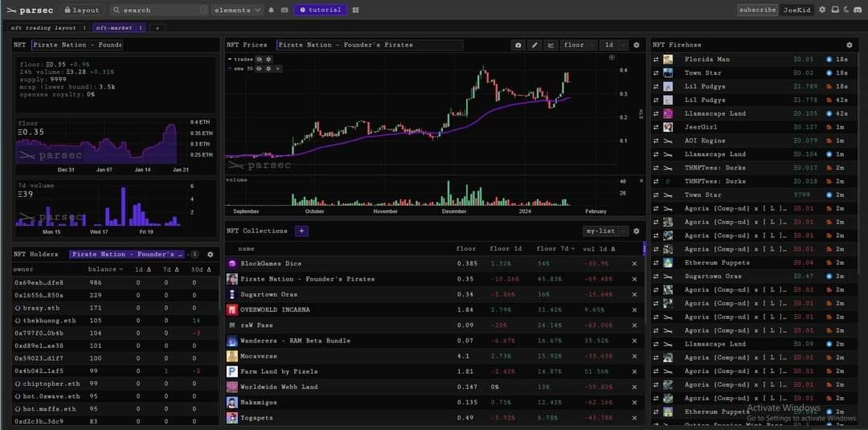868x430 pixels.
Task: Take chart snapshot with camera icon
Action: [518, 45]
